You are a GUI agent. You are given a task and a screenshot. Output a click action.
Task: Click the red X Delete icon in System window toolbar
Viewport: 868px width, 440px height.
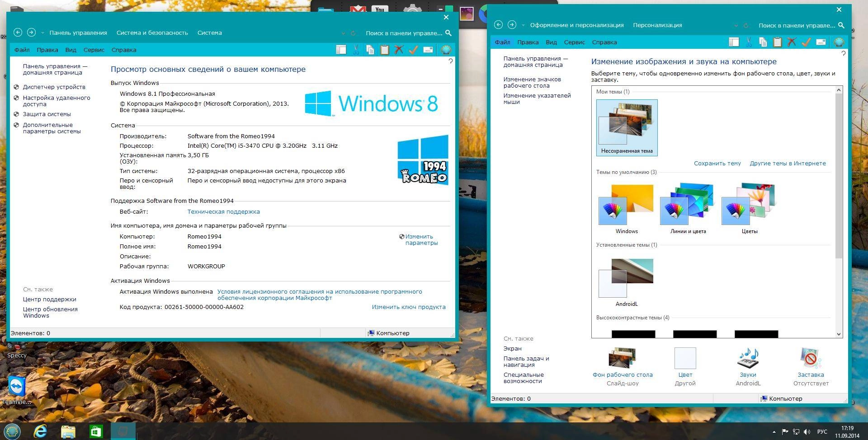[399, 50]
